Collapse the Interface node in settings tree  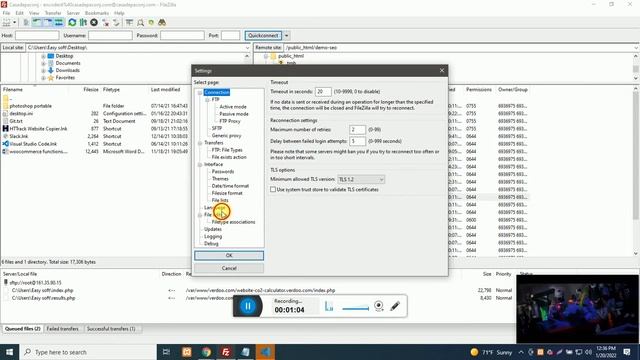click(x=200, y=164)
